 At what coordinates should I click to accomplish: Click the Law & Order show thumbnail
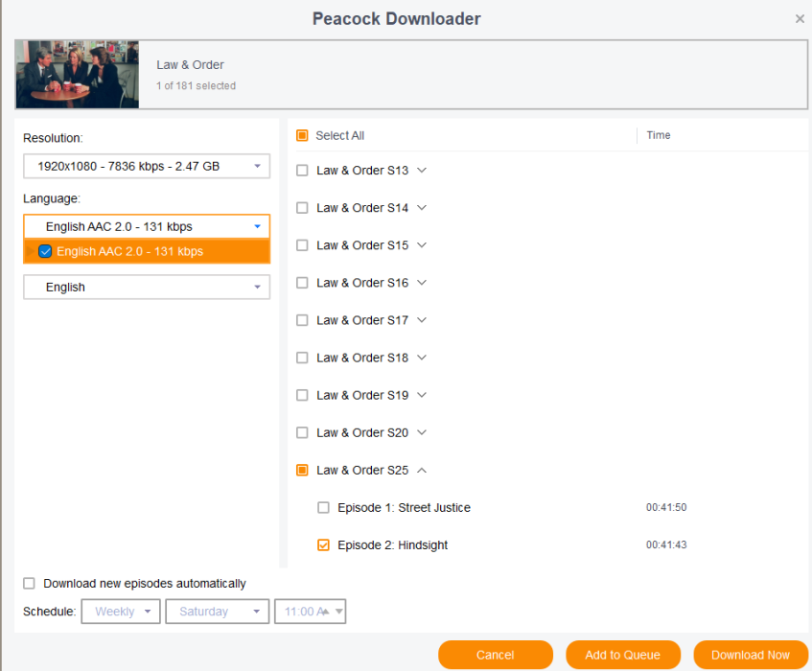77,75
